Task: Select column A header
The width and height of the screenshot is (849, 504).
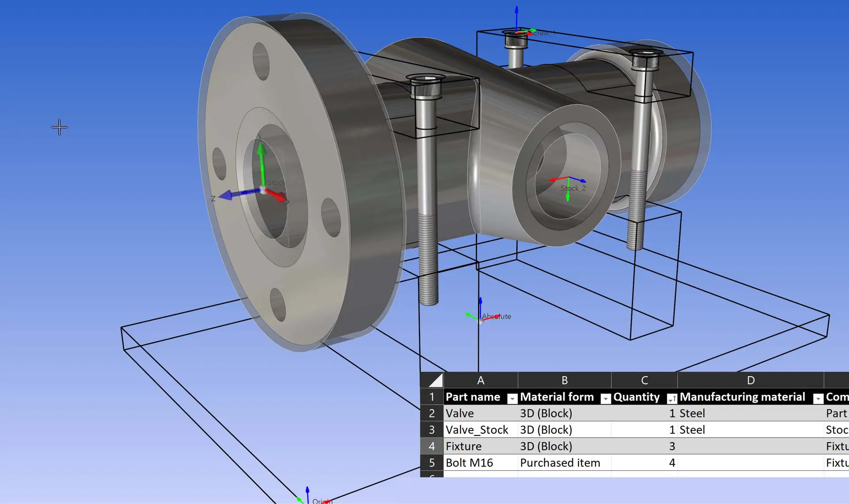Action: [x=481, y=380]
